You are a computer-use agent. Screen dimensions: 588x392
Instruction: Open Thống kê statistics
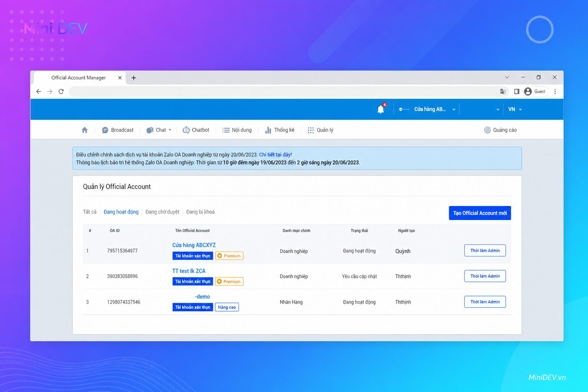tap(279, 130)
